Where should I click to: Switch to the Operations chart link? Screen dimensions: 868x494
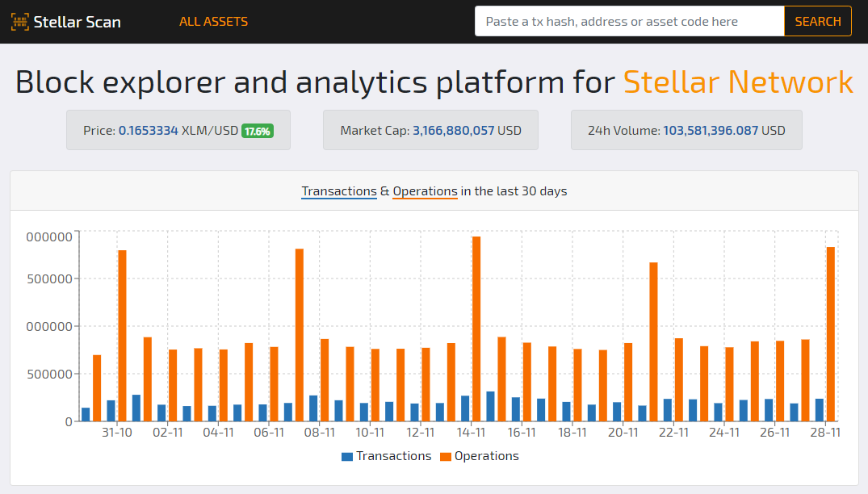(x=425, y=191)
